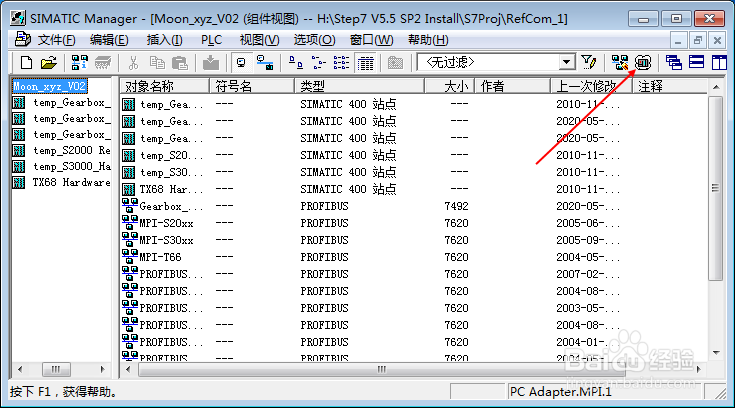
Task: Select the temp_S2000 station in the tree
Action: pyautogui.click(x=61, y=151)
